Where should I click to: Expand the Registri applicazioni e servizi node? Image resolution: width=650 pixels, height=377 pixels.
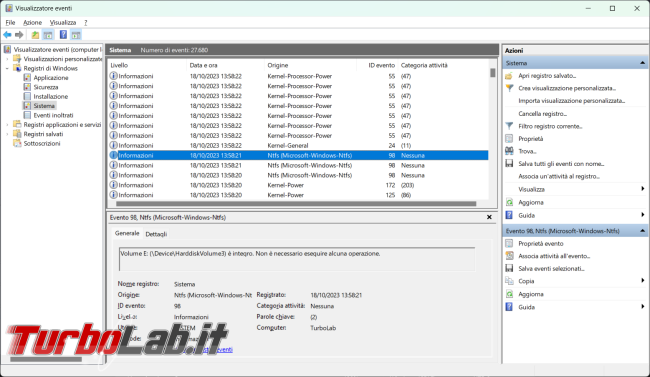(x=7, y=124)
